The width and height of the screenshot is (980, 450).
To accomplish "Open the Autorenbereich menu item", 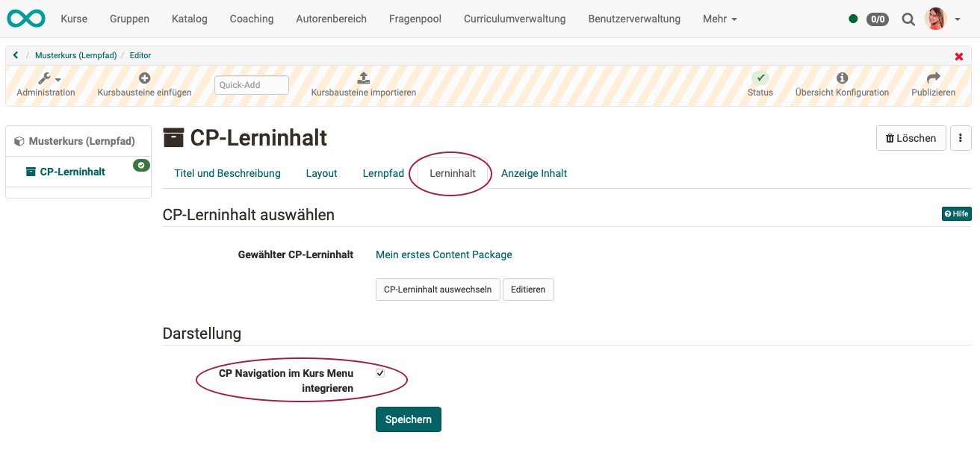I will (x=331, y=19).
